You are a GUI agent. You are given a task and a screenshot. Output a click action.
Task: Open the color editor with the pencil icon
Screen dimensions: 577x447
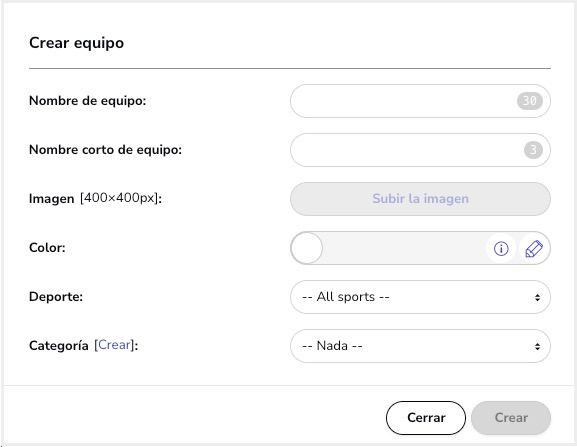534,249
